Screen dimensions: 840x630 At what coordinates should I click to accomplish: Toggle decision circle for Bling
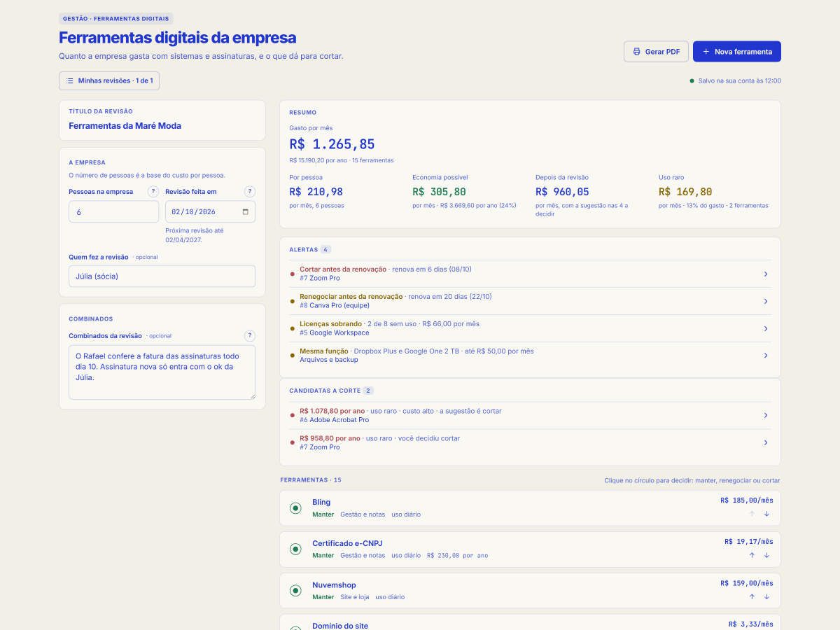coord(295,508)
